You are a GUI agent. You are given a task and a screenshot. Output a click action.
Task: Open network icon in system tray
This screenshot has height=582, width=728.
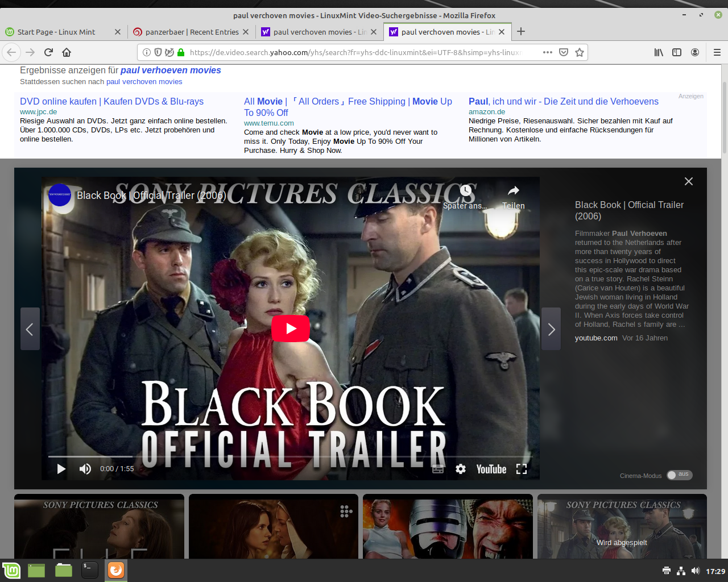(x=681, y=571)
